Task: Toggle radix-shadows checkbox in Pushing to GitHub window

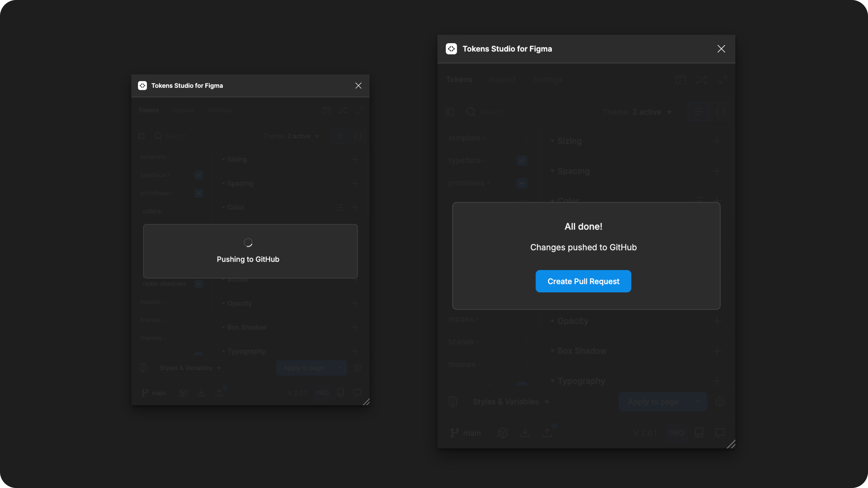Action: (x=199, y=284)
